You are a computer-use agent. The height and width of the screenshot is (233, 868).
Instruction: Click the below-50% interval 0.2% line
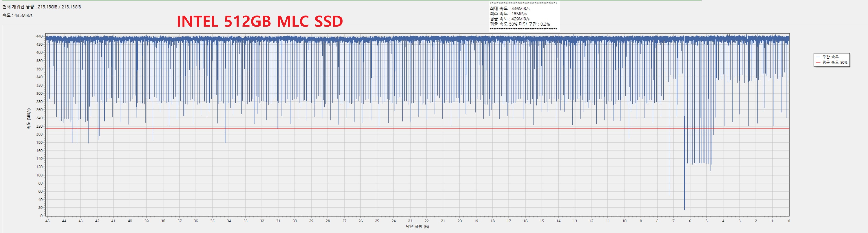[x=520, y=24]
